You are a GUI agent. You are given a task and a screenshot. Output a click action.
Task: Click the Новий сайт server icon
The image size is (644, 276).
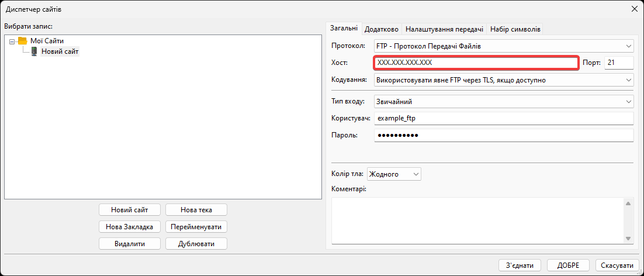click(x=34, y=51)
